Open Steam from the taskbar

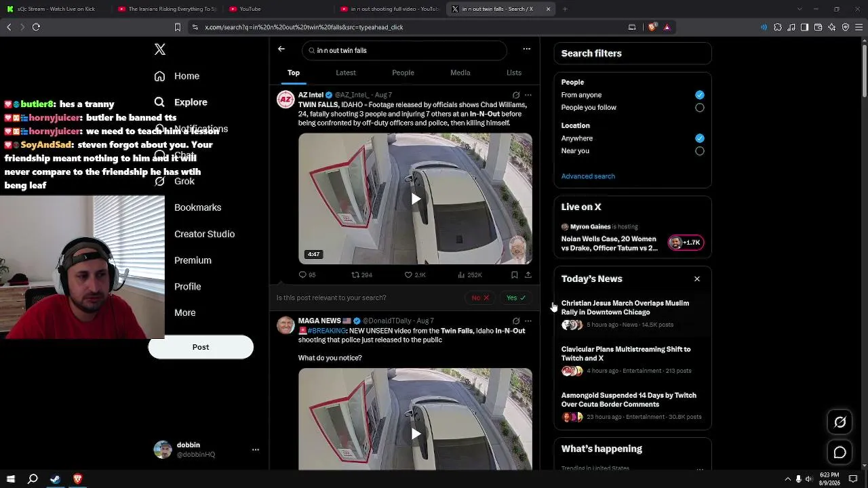click(55, 479)
